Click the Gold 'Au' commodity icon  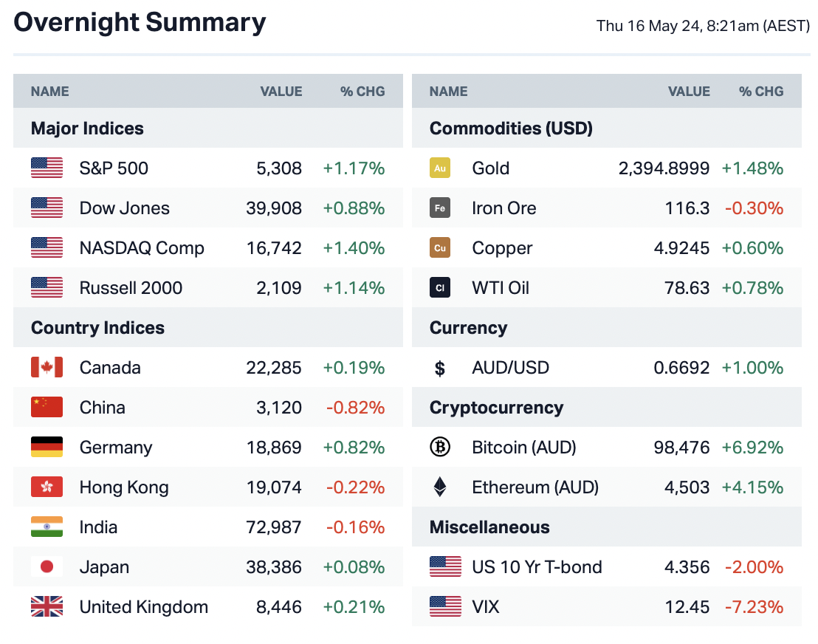pyautogui.click(x=440, y=168)
